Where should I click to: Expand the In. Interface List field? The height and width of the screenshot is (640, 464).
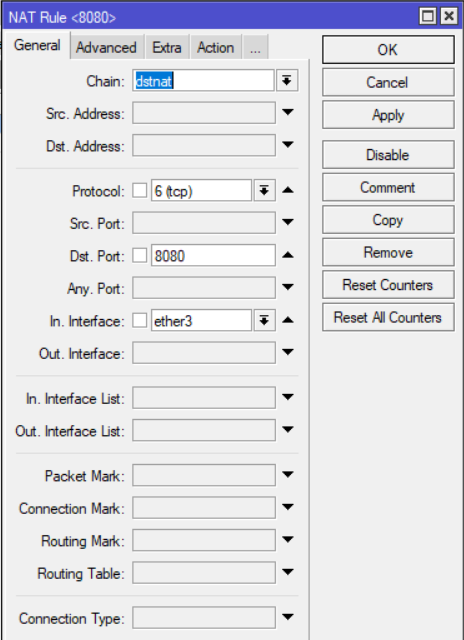pyautogui.click(x=288, y=397)
